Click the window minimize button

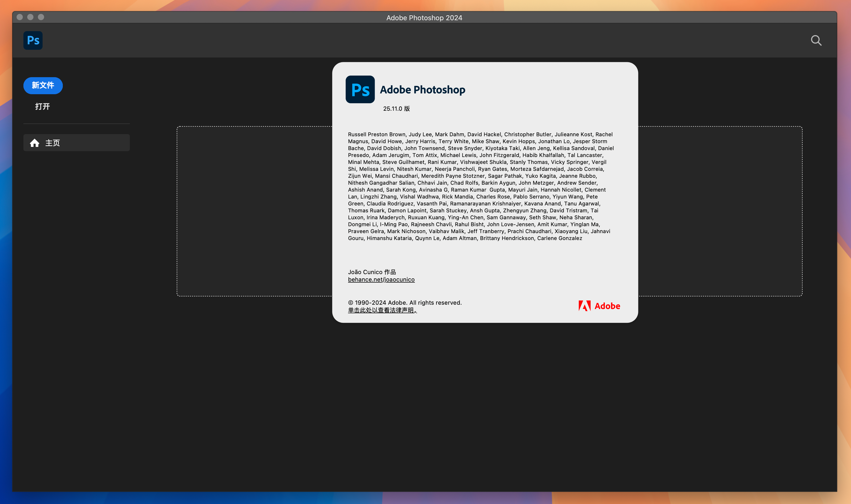[x=30, y=17]
